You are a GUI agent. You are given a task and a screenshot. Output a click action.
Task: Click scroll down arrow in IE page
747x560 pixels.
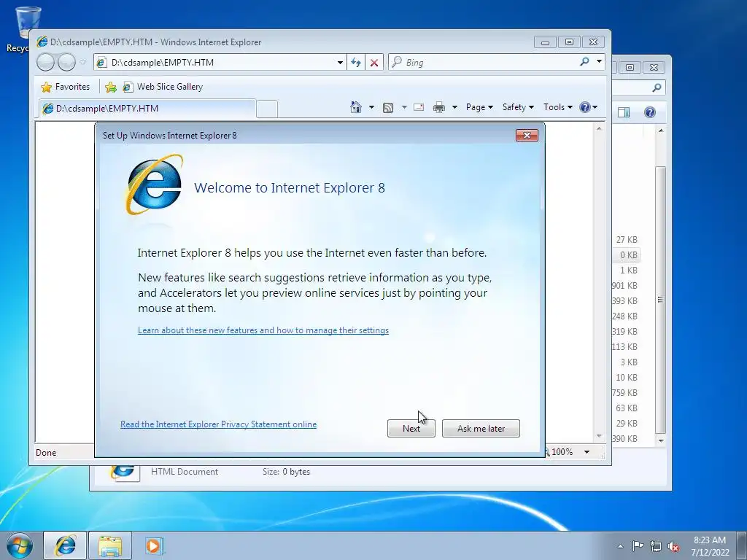pos(599,436)
